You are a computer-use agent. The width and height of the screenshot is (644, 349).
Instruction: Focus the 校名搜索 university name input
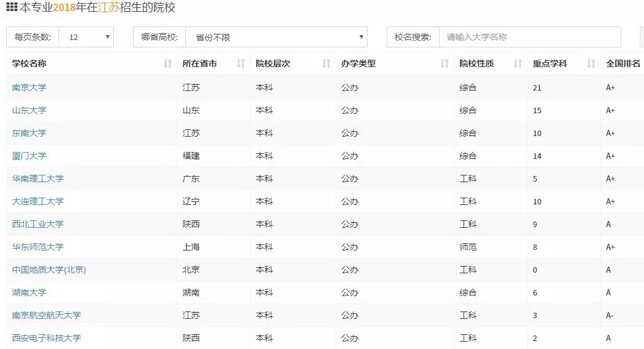pos(530,37)
